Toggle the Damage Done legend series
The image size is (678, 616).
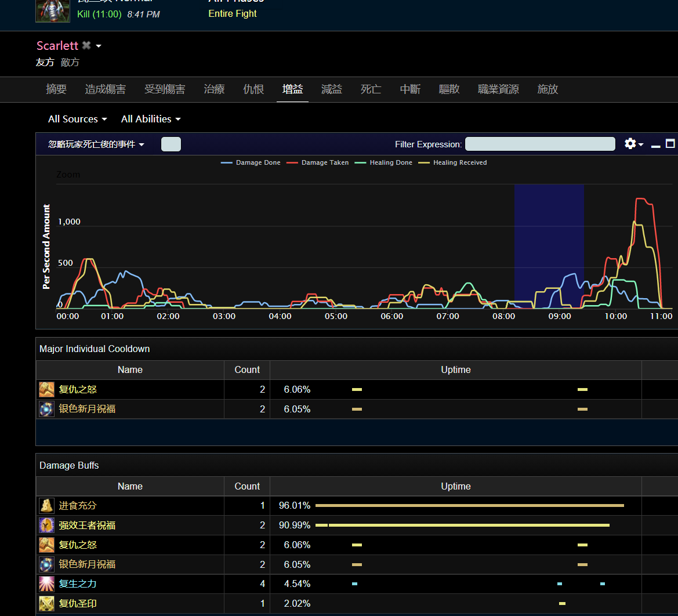click(251, 162)
